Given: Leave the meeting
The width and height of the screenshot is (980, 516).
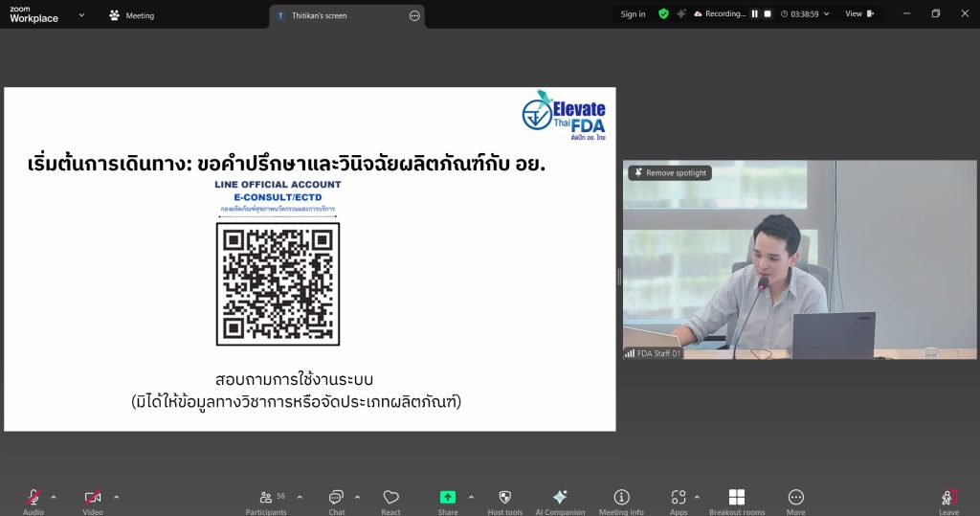Looking at the screenshot, I should pyautogui.click(x=948, y=501).
